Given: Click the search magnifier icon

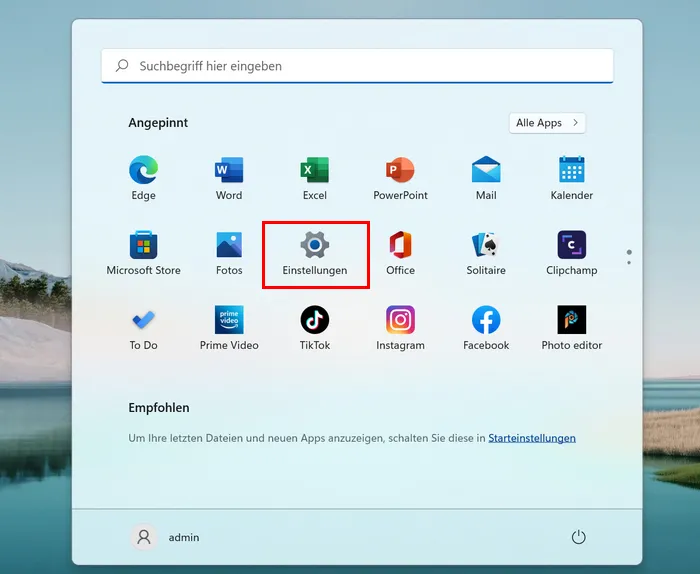Looking at the screenshot, I should pos(122,66).
